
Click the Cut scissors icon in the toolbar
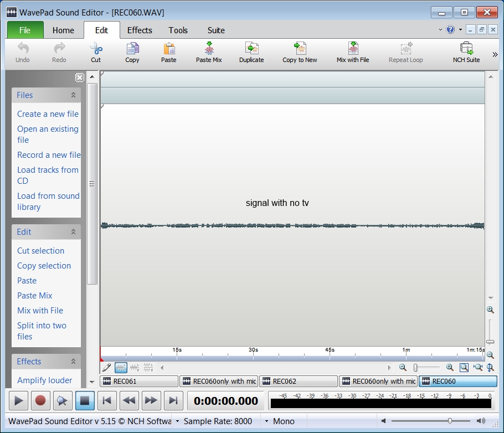point(96,49)
